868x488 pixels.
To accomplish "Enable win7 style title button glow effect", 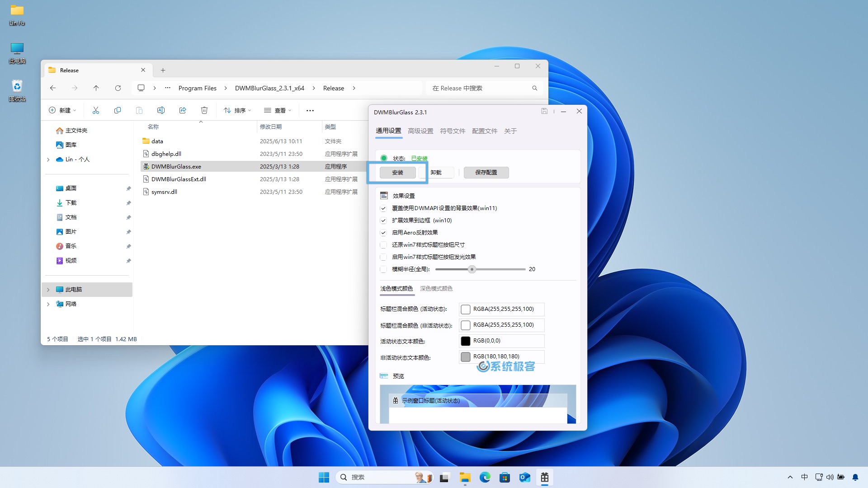I will [x=383, y=257].
